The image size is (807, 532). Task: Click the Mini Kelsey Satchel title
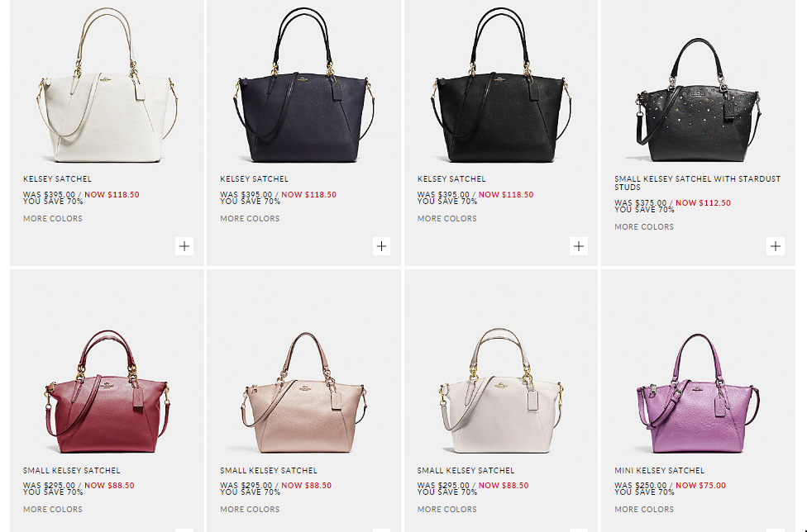coord(659,470)
